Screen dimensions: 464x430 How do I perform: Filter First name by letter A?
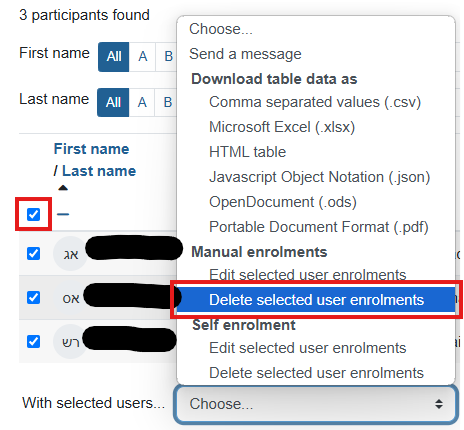coord(143,57)
